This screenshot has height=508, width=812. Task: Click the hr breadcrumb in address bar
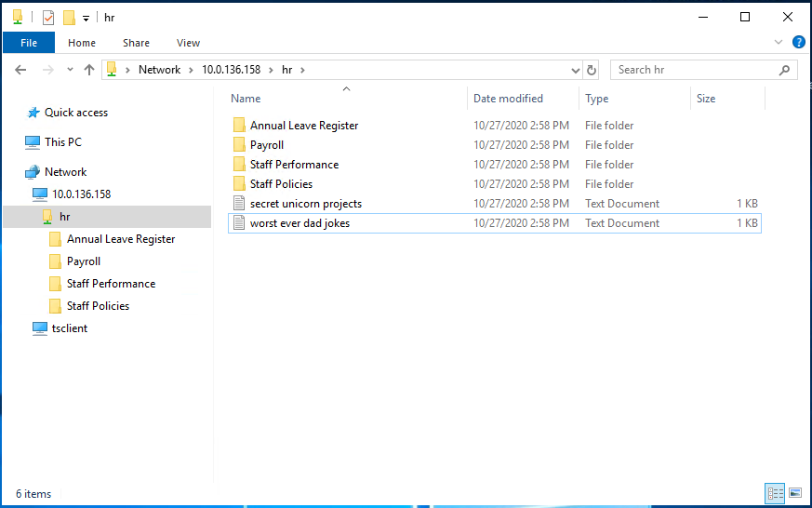(286, 70)
